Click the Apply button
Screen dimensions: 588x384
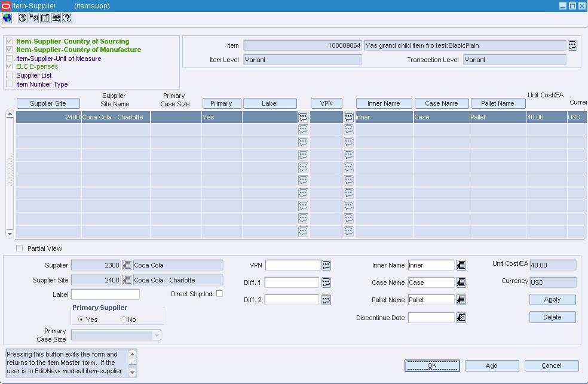(552, 299)
